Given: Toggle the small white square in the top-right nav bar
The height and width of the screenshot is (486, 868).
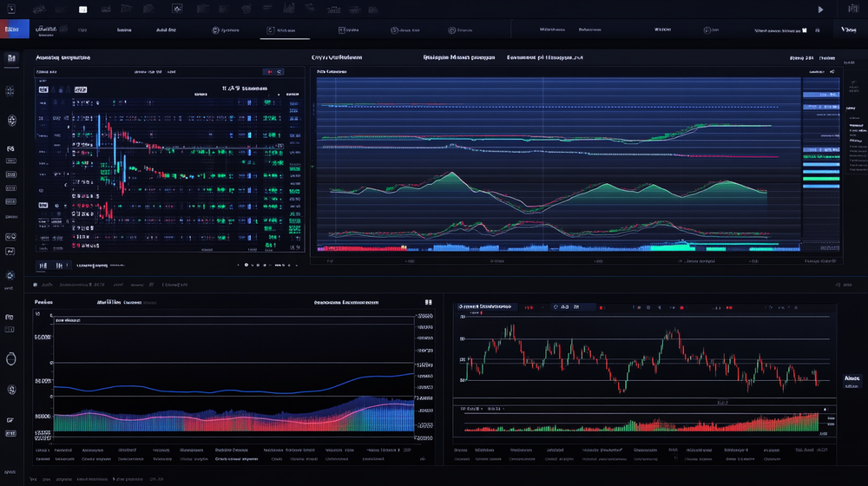Looking at the screenshot, I should [804, 30].
